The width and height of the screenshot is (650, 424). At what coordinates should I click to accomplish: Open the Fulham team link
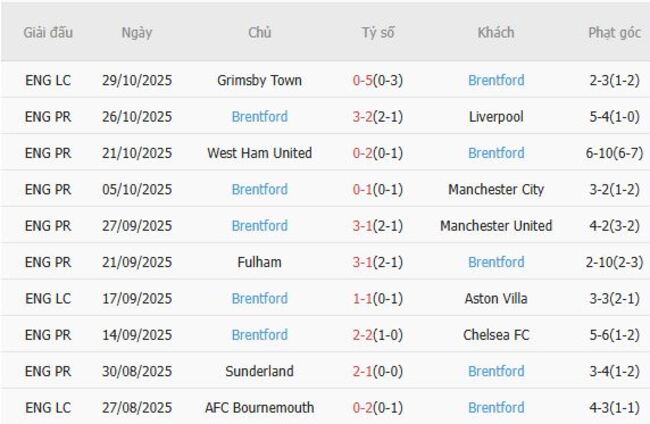tap(259, 262)
